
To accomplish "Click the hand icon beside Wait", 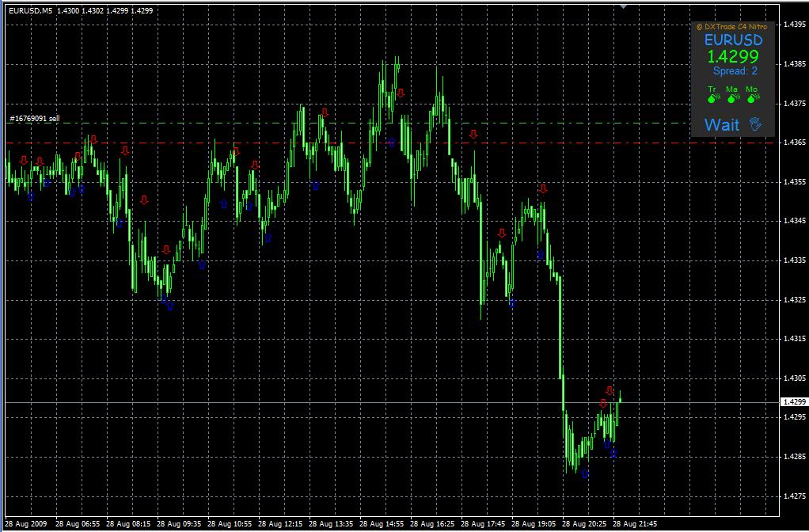I will 755,123.
